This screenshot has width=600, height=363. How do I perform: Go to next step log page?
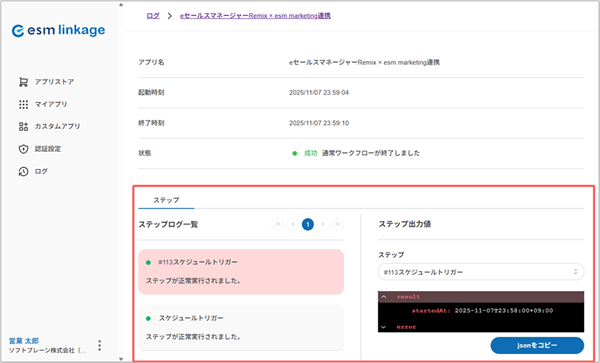pos(323,224)
